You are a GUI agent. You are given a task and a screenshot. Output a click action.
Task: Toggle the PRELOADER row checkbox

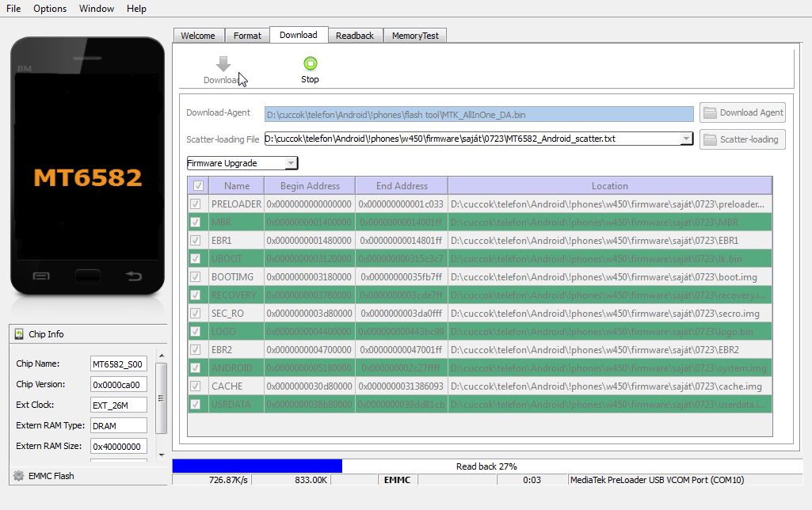[x=195, y=204]
